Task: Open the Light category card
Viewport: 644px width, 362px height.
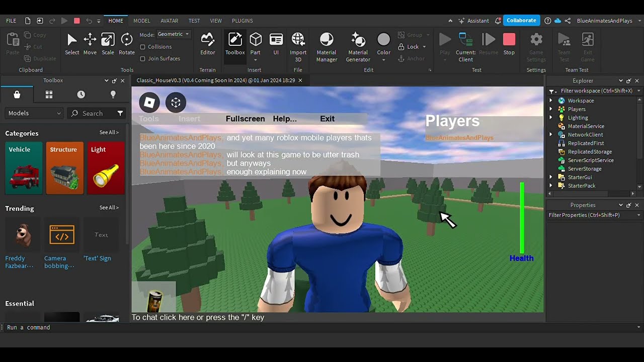Action: pos(106,168)
